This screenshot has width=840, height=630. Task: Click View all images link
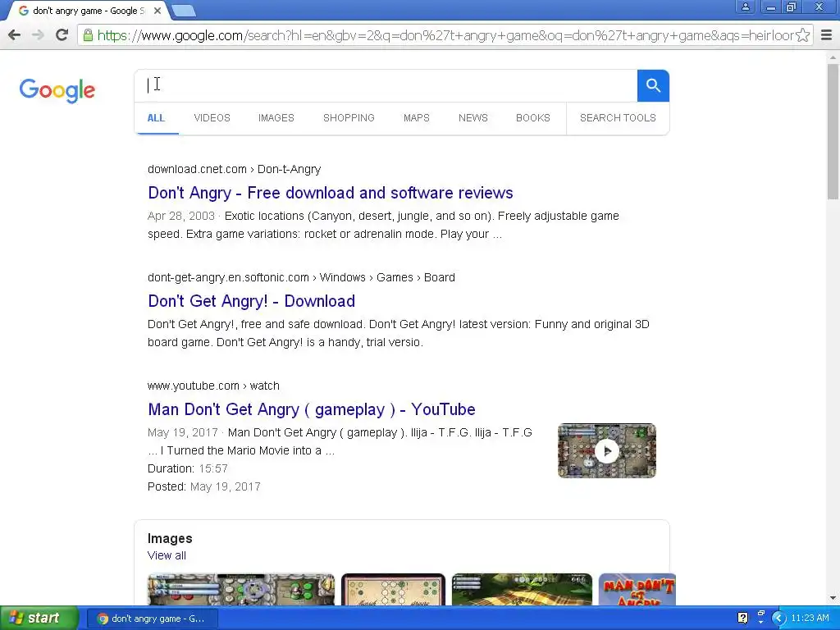[167, 555]
